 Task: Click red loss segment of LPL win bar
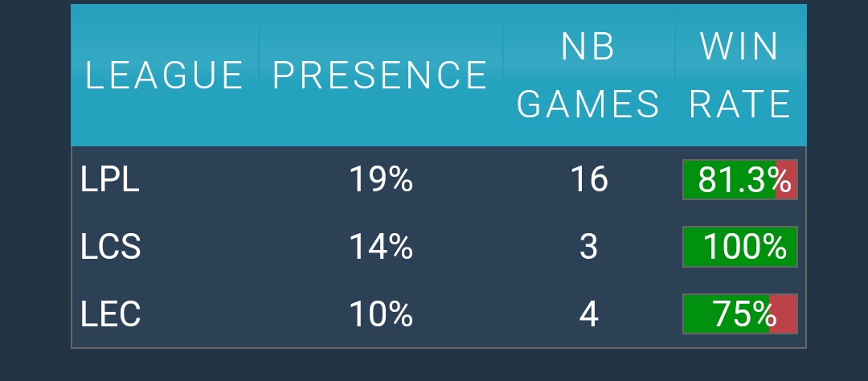pos(787,180)
